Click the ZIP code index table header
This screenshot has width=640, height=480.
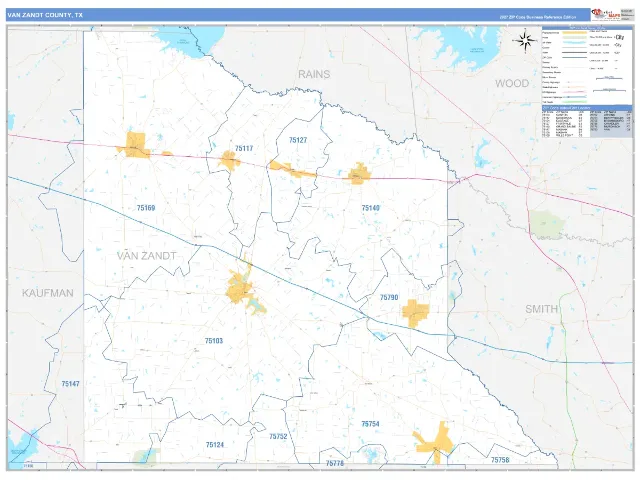point(587,108)
